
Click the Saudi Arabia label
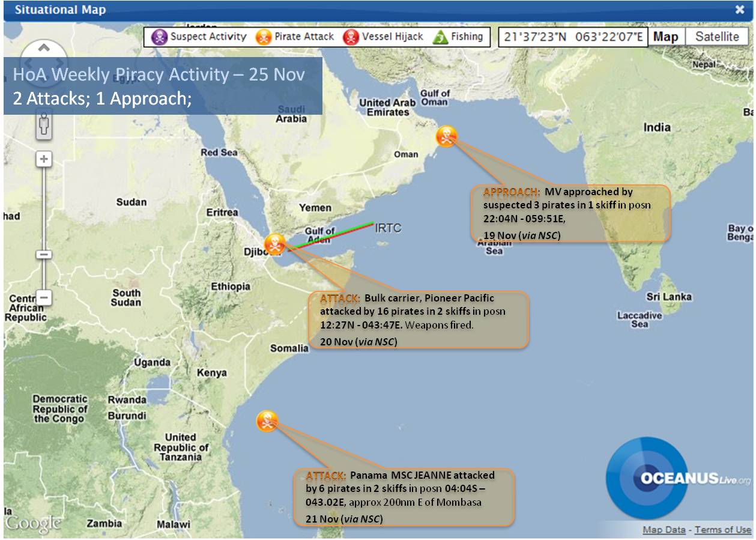tap(291, 114)
